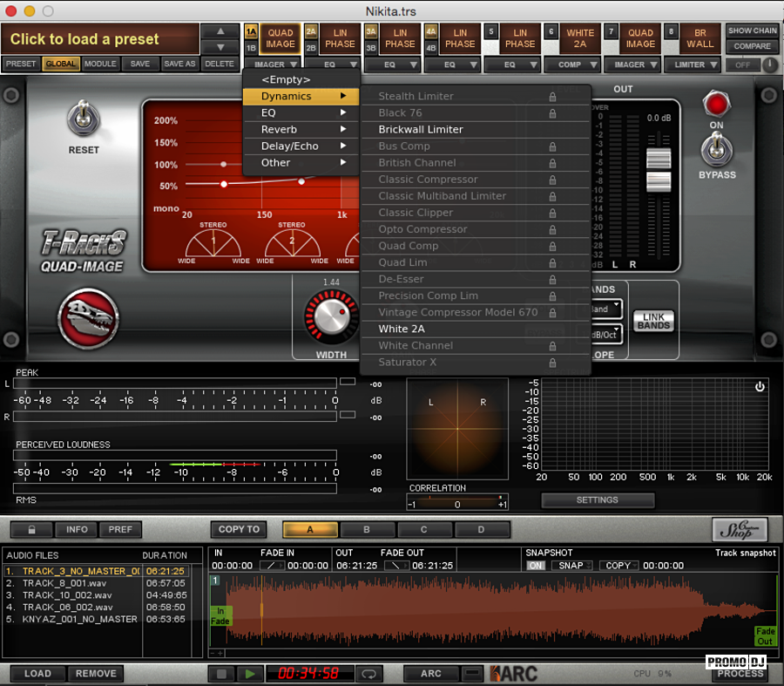The image size is (784, 686).
Task: Click the T-RackS dinosaur skull logo
Action: tap(89, 318)
